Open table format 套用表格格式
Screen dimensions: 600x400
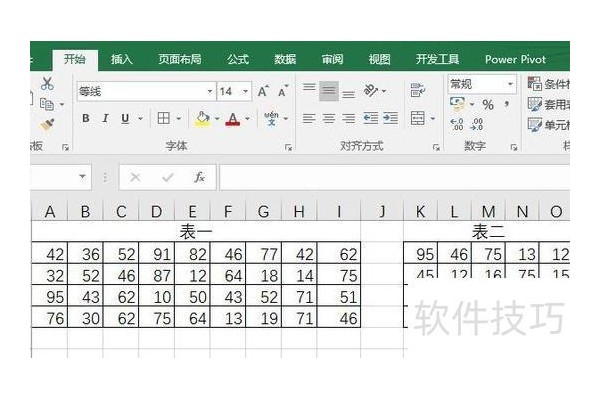point(548,104)
